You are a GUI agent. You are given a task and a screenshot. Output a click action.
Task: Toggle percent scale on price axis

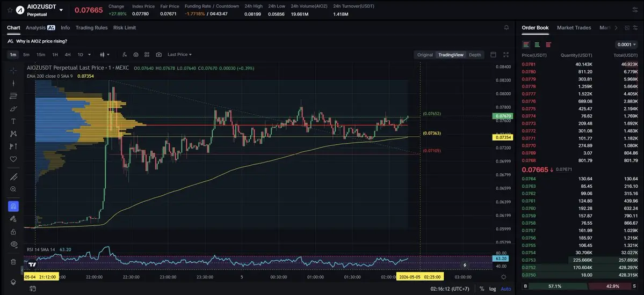[482, 289]
